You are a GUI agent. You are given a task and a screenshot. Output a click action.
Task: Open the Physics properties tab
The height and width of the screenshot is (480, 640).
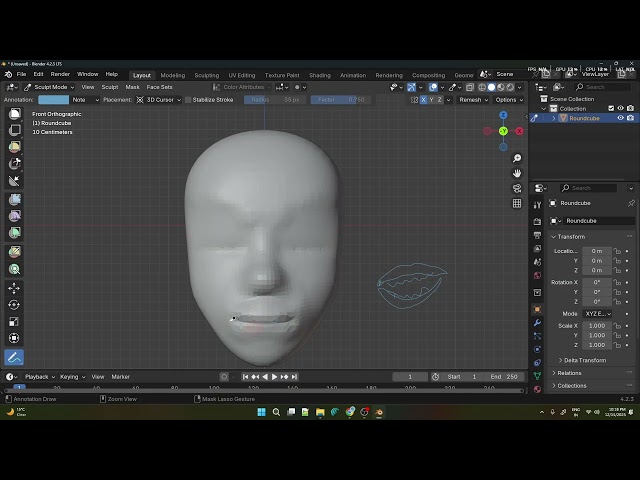(x=538, y=349)
